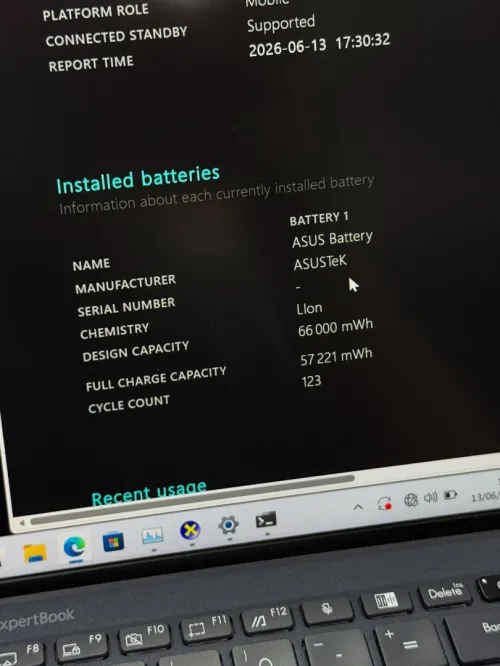Open Settings gear in the taskbar
The width and height of the screenshot is (500, 666).
(x=228, y=525)
